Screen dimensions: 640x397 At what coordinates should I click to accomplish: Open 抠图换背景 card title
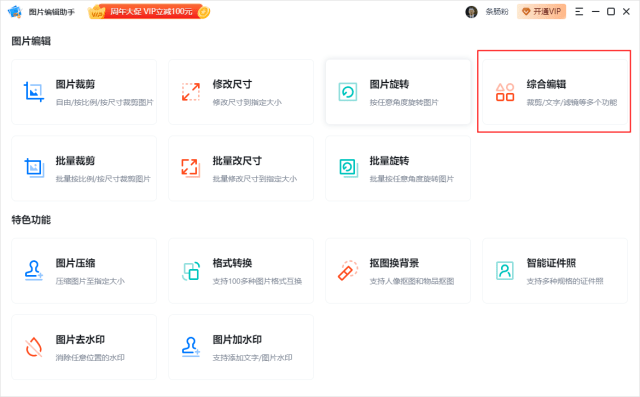pyautogui.click(x=394, y=263)
